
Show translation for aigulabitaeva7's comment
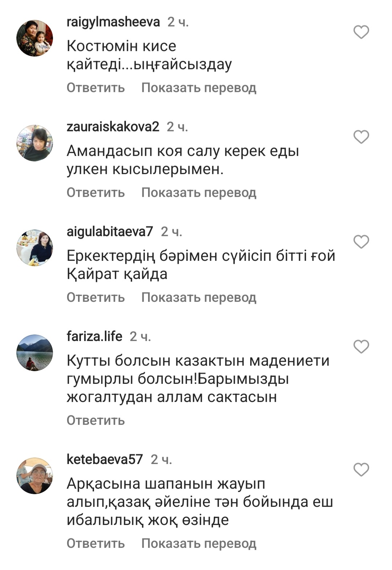click(x=199, y=298)
